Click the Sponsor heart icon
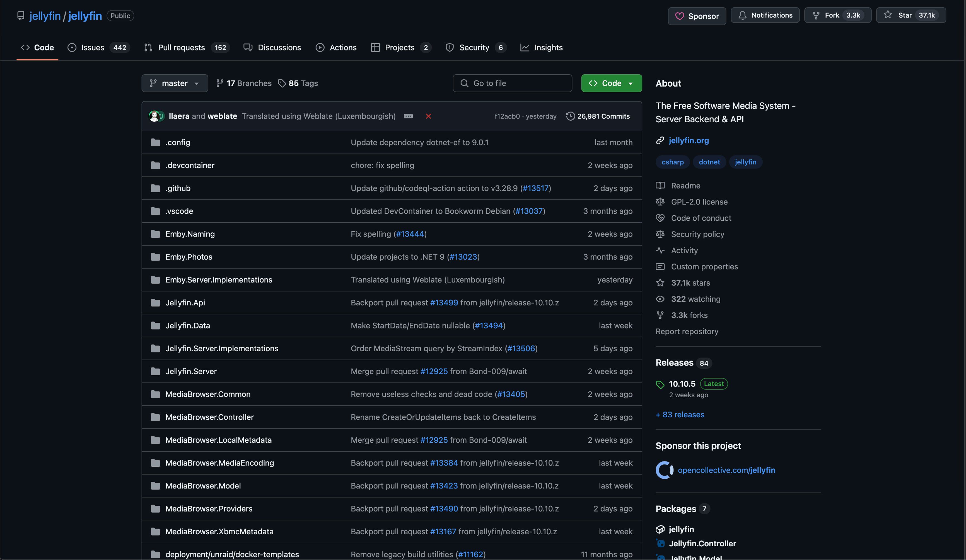This screenshot has height=560, width=966. tap(679, 15)
